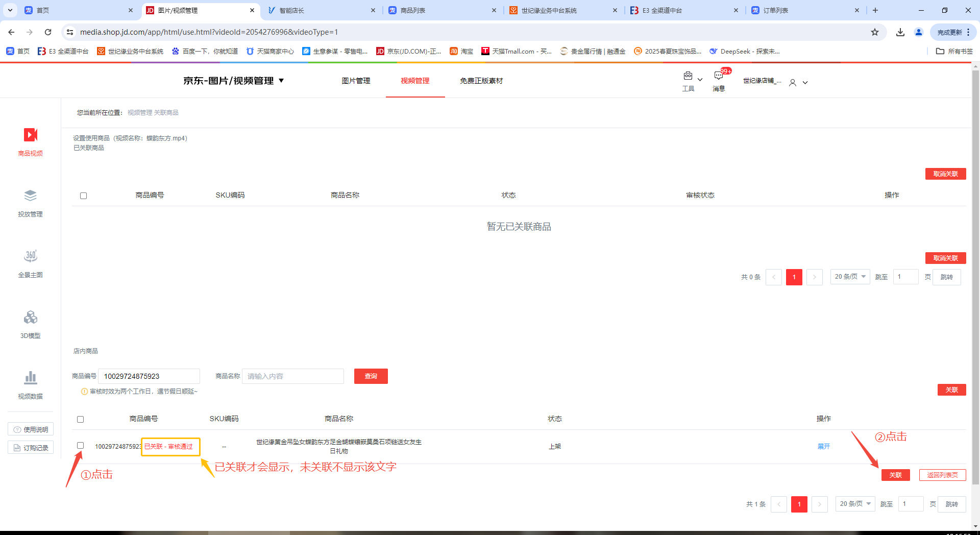Open 投放管理 in the sidebar
The width and height of the screenshot is (980, 535).
31,196
